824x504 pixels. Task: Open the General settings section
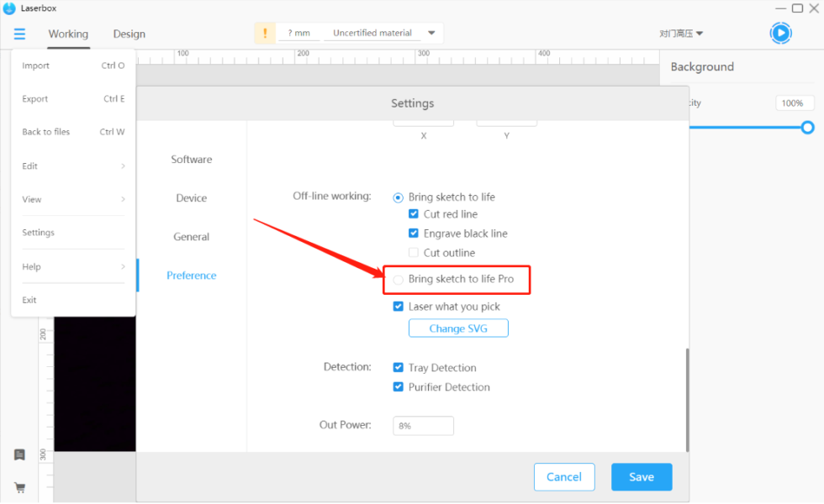(192, 237)
